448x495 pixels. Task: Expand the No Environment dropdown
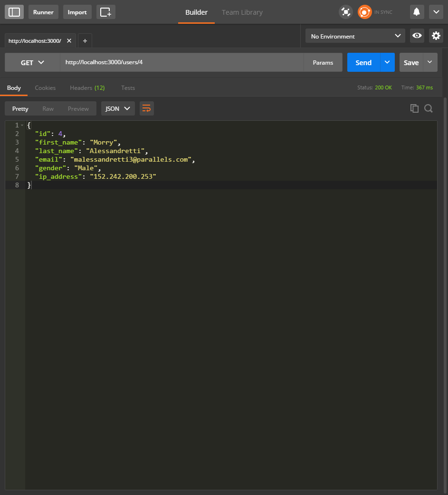(355, 36)
